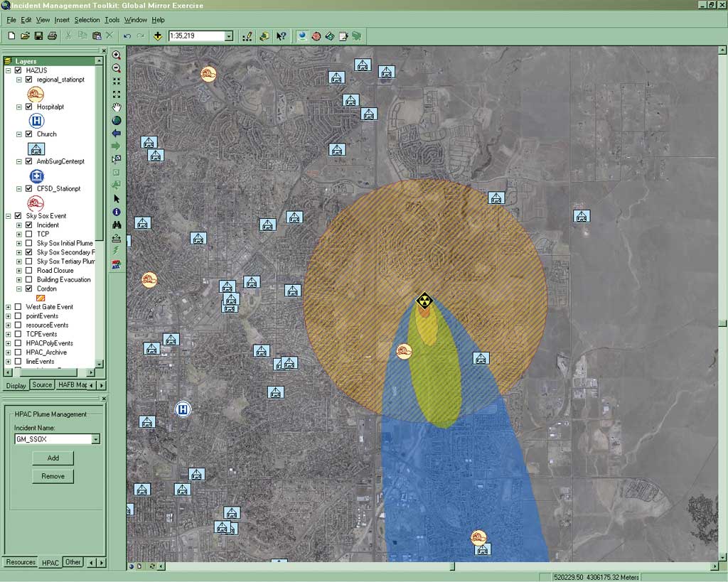Open the Help menu
Screen dimensions: 728x582
click(158, 20)
